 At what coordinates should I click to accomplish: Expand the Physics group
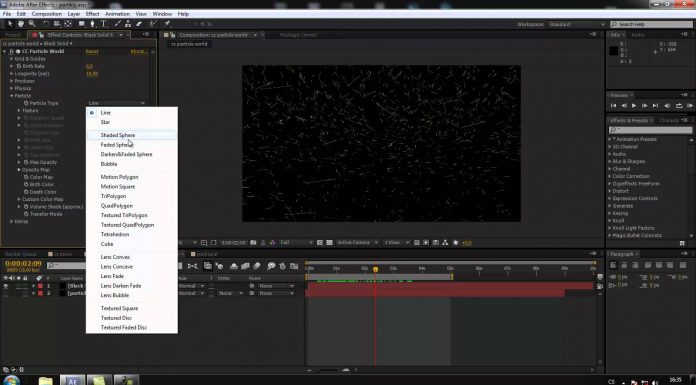(12, 88)
